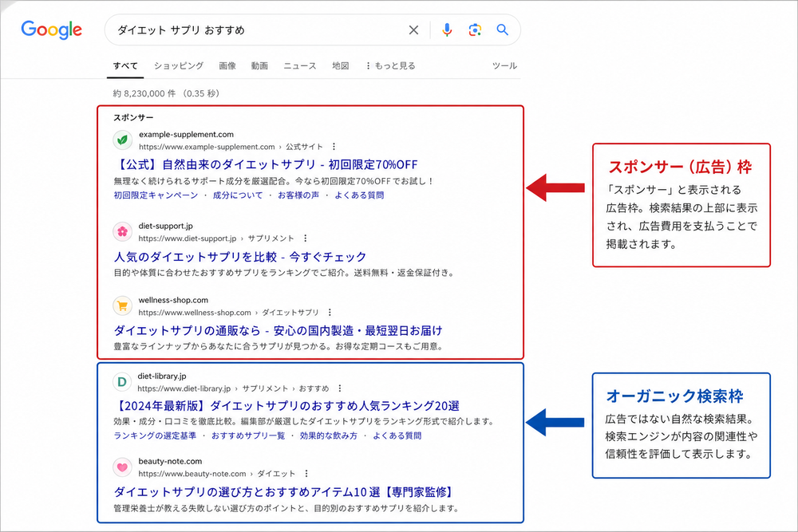The width and height of the screenshot is (798, 532).
Task: Click the スポンサー label
Action: pyautogui.click(x=133, y=117)
